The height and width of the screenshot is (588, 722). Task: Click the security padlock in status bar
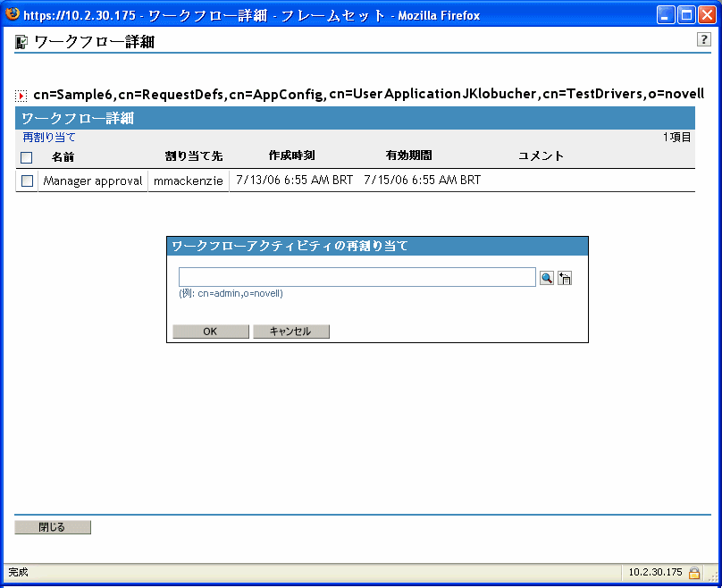tap(694, 572)
